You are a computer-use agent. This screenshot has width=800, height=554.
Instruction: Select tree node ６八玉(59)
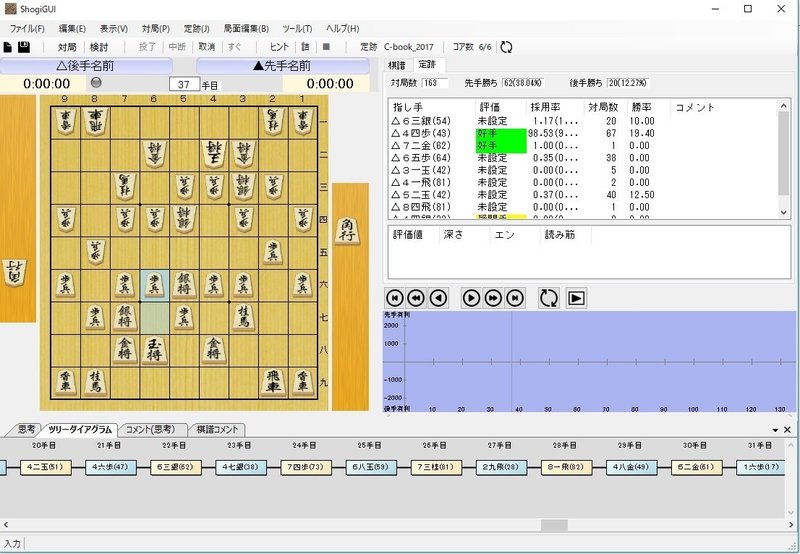click(370, 467)
